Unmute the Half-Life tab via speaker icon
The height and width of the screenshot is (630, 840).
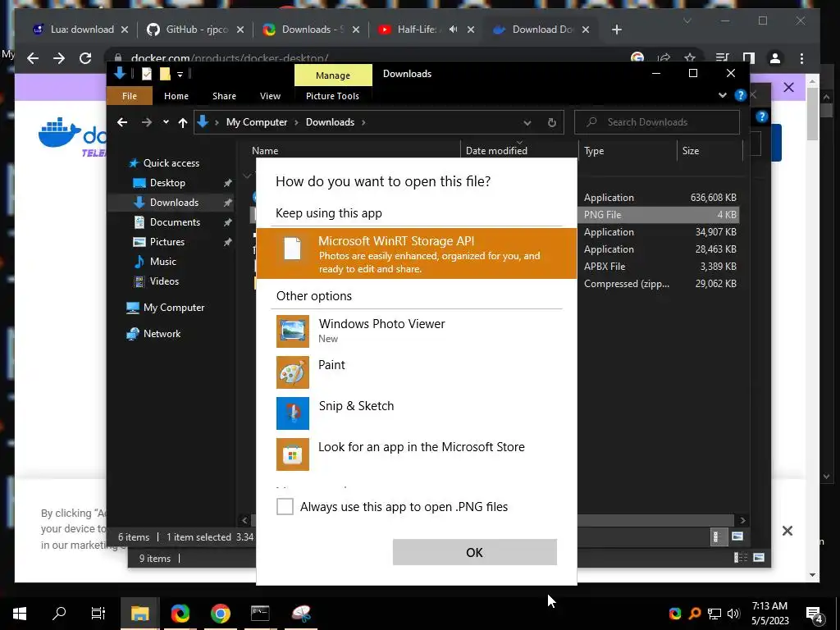click(453, 30)
